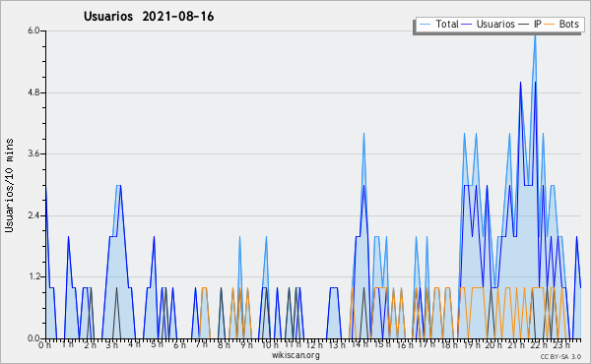Click the tallest Total peak reaching 6.0
Screen dimensions: 591x364
coord(535,35)
